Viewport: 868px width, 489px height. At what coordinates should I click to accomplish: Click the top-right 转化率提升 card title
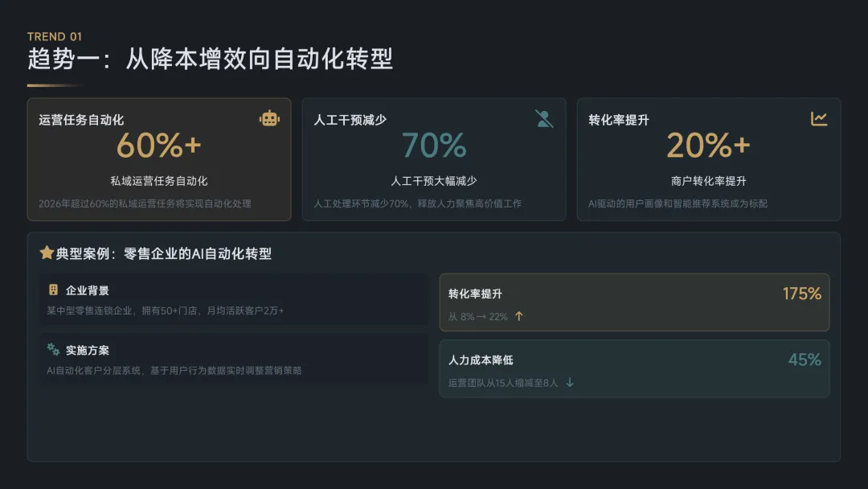pyautogui.click(x=619, y=120)
